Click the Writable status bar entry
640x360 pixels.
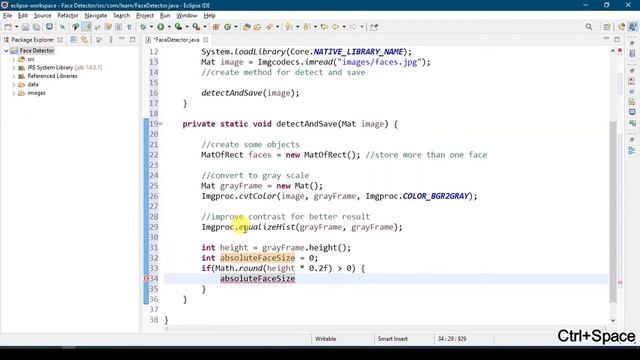tap(325, 339)
